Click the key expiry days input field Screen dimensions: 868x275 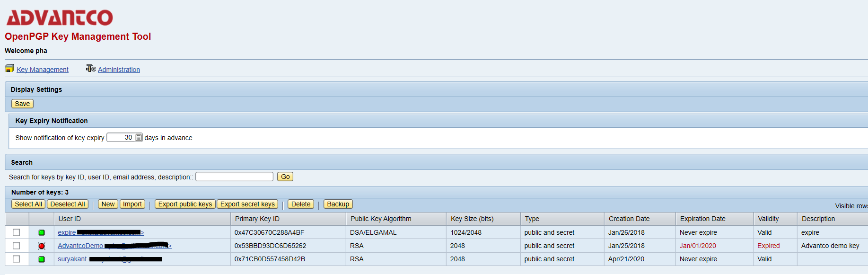coord(121,138)
